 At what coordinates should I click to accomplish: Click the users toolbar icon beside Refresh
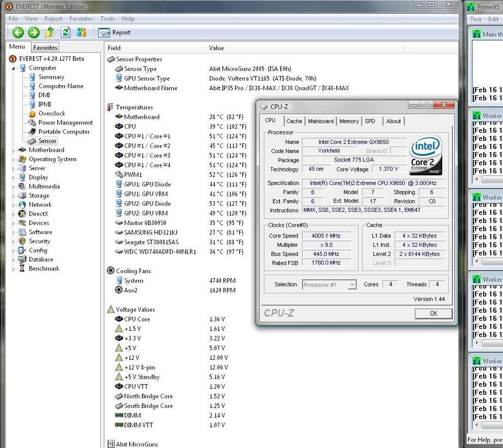82,32
